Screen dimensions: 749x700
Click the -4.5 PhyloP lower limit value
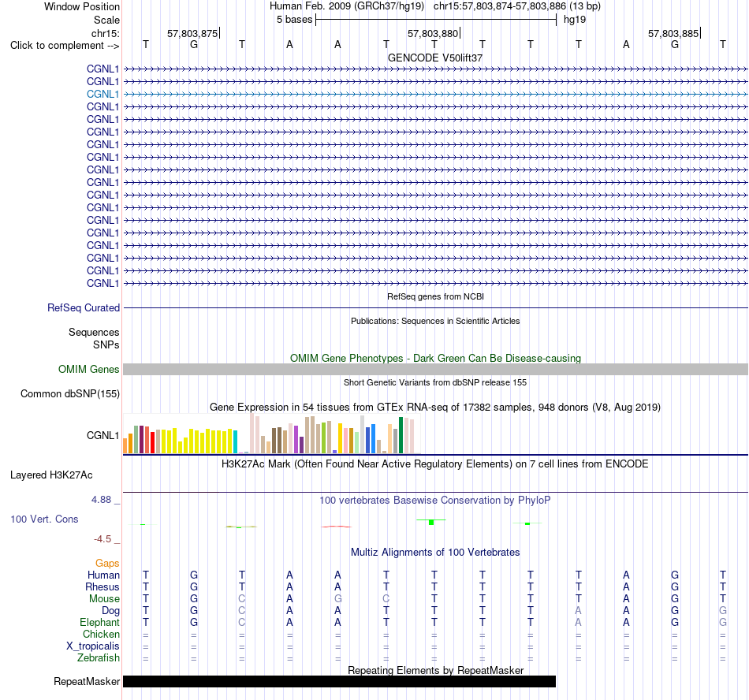(x=102, y=539)
